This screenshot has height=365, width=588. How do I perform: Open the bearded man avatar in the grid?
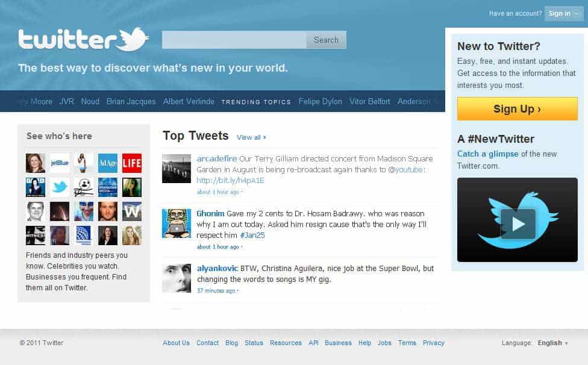coord(108,211)
